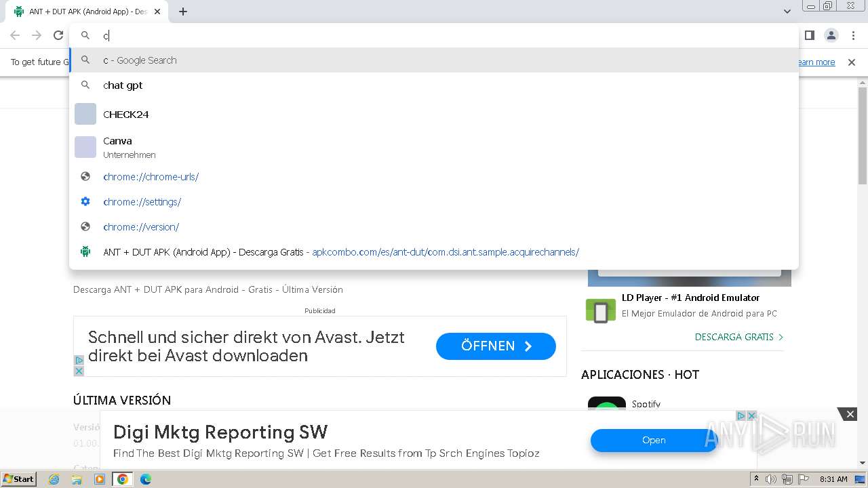Show hidden system tray icons
Screen dimensions: 868x488
pos(757,479)
